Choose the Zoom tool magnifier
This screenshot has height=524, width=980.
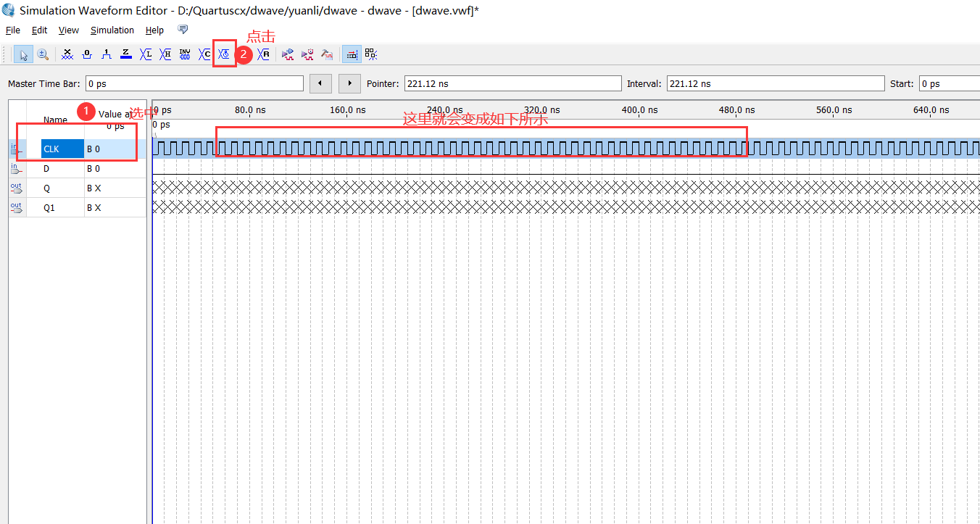(x=42, y=54)
